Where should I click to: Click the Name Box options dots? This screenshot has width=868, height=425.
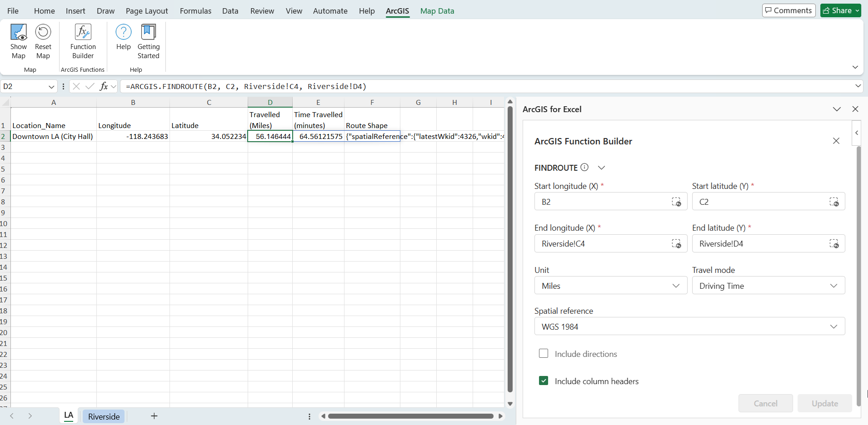pyautogui.click(x=63, y=86)
